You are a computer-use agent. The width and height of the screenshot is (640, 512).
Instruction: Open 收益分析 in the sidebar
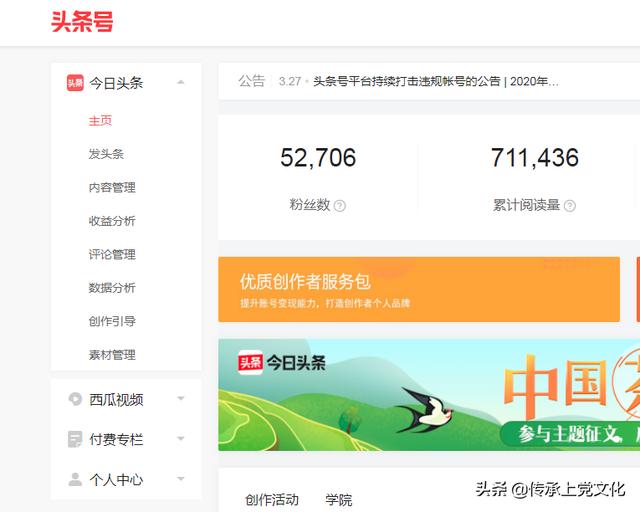[112, 221]
